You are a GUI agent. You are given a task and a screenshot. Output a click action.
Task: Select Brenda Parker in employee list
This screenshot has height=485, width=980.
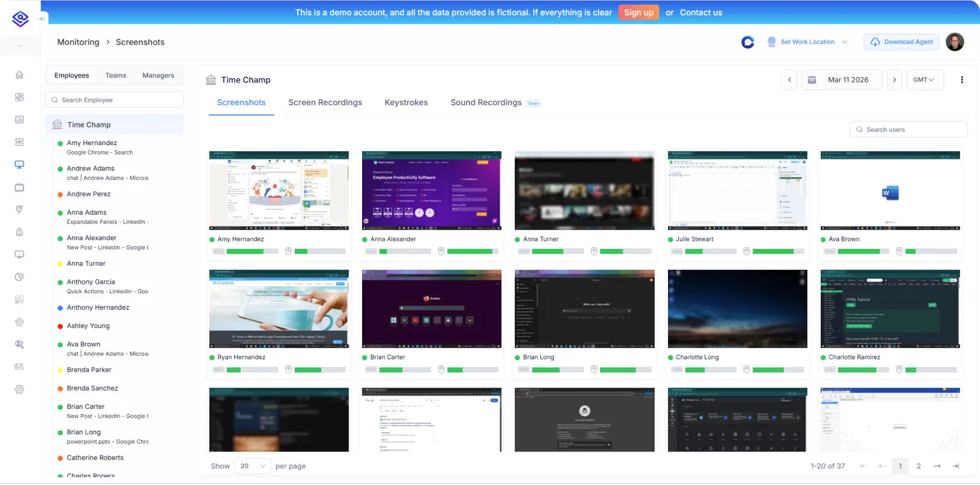(x=89, y=370)
